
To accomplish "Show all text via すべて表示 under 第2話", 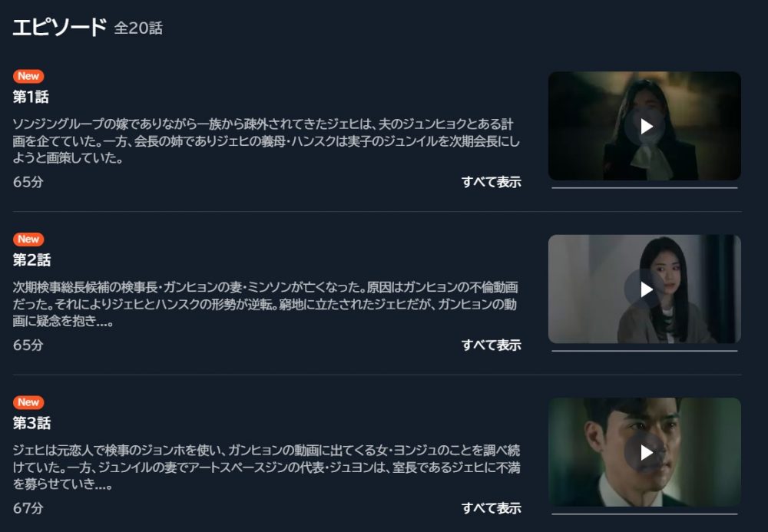I will 492,345.
